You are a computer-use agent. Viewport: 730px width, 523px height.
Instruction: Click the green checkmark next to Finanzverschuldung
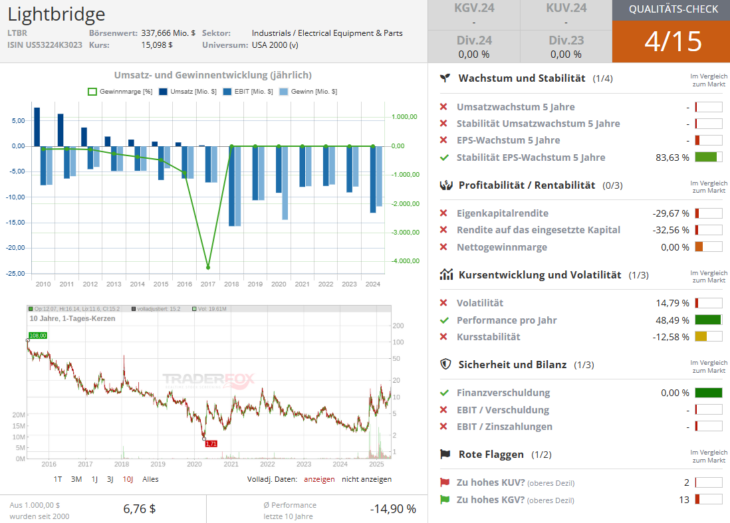coord(444,393)
